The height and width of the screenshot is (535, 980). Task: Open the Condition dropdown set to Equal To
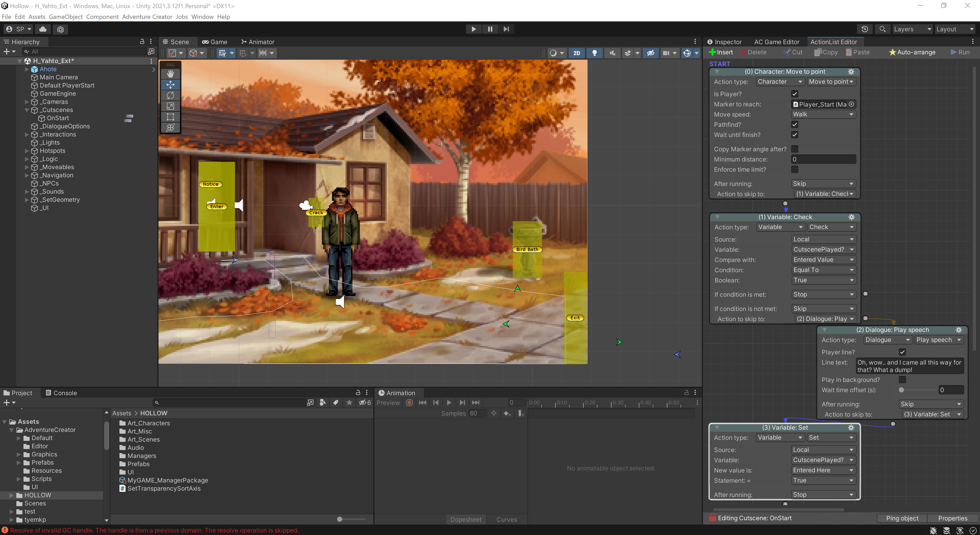(824, 270)
